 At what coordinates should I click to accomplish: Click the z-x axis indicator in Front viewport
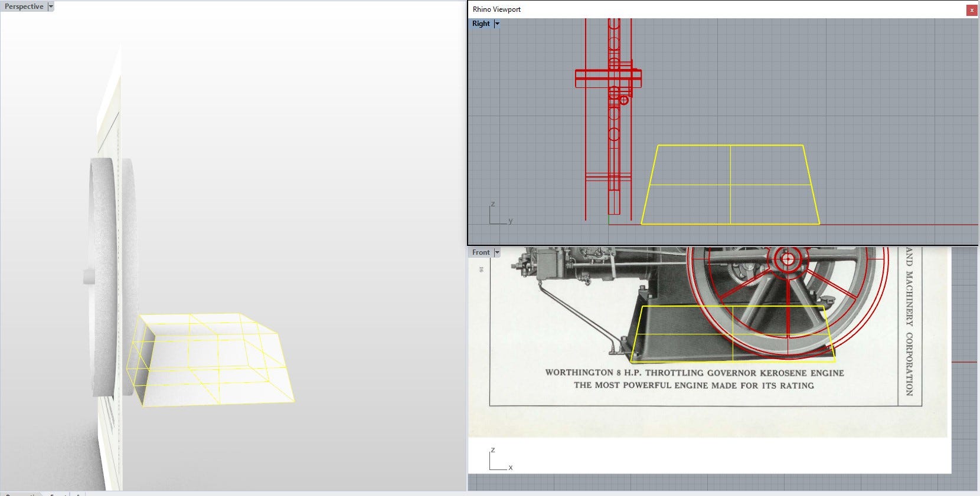click(501, 459)
